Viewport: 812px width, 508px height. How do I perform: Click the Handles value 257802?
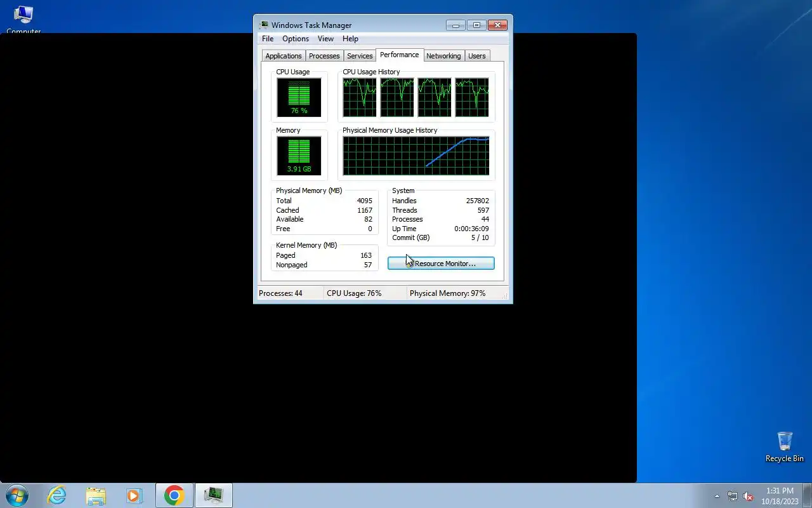click(x=478, y=201)
